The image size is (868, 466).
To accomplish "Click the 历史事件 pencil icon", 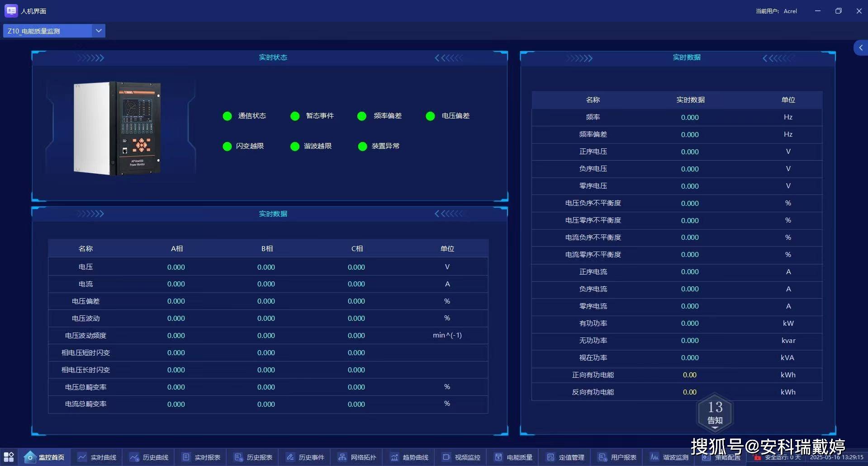I will point(290,457).
